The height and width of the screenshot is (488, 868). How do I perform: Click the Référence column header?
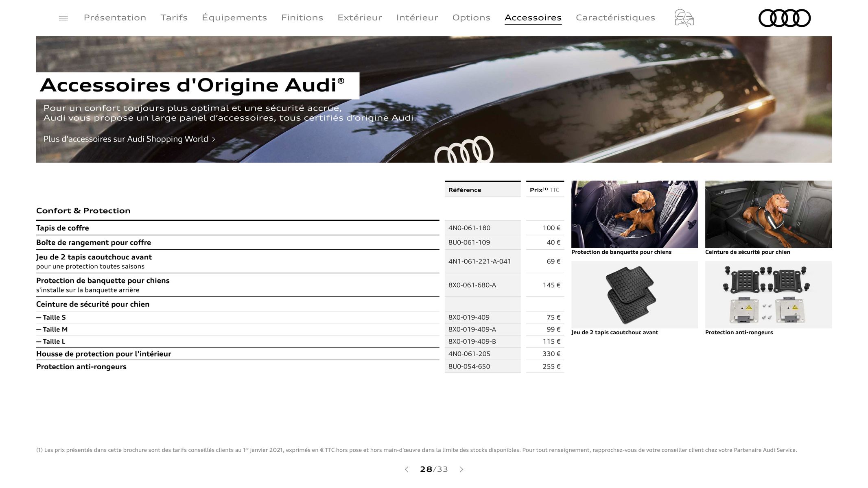coord(483,190)
